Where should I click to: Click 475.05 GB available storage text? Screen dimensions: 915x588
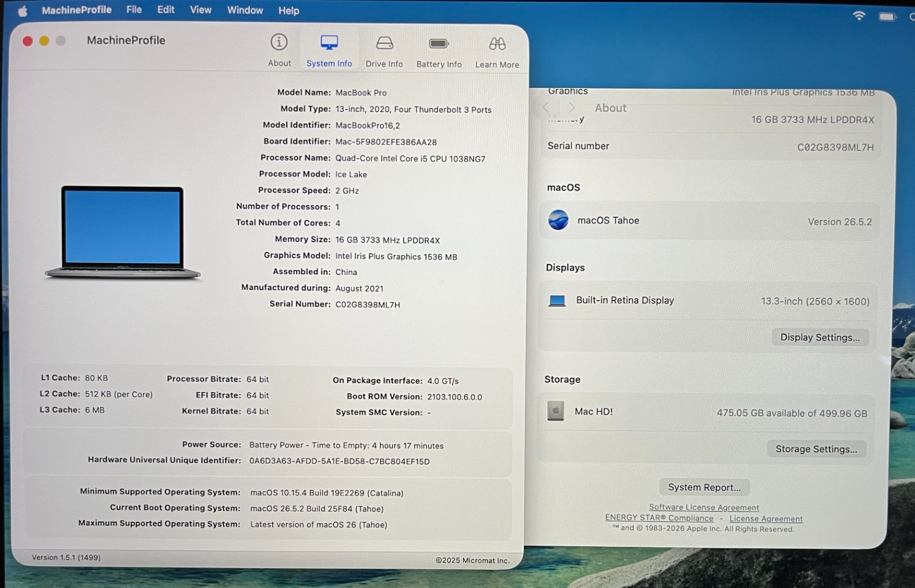coord(792,413)
